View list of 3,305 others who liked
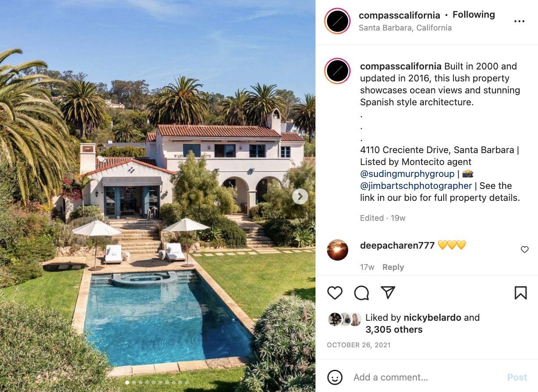Viewport: 538px width, 392px height. 394,330
